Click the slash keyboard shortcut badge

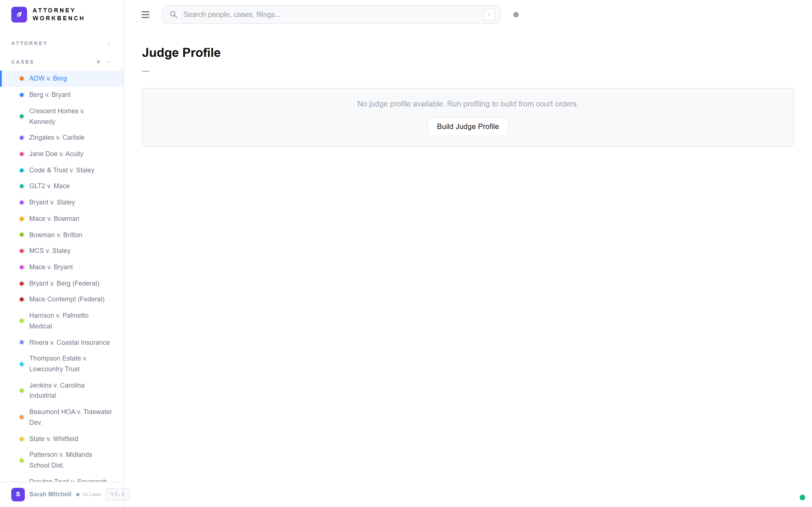coord(489,14)
